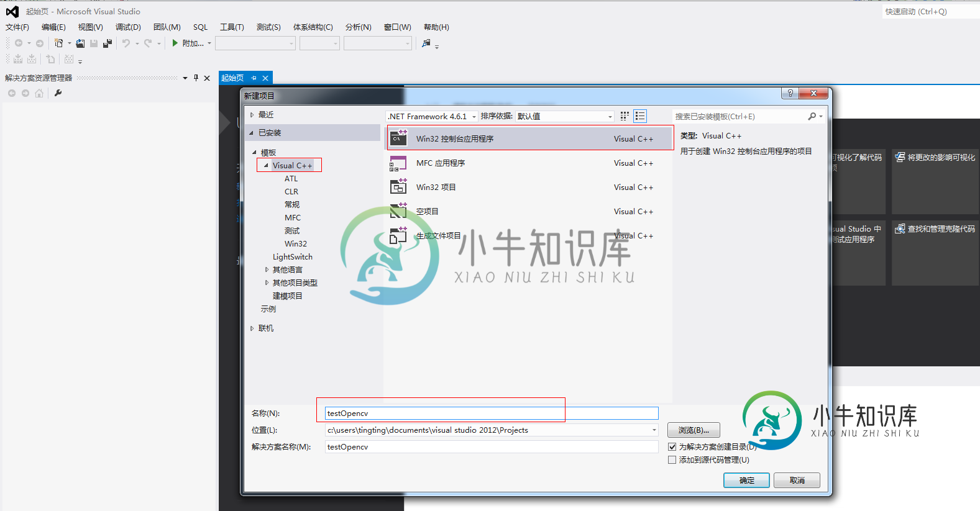Click the MFC 应用程序 template icon
Image resolution: width=980 pixels, height=511 pixels.
pyautogui.click(x=398, y=163)
